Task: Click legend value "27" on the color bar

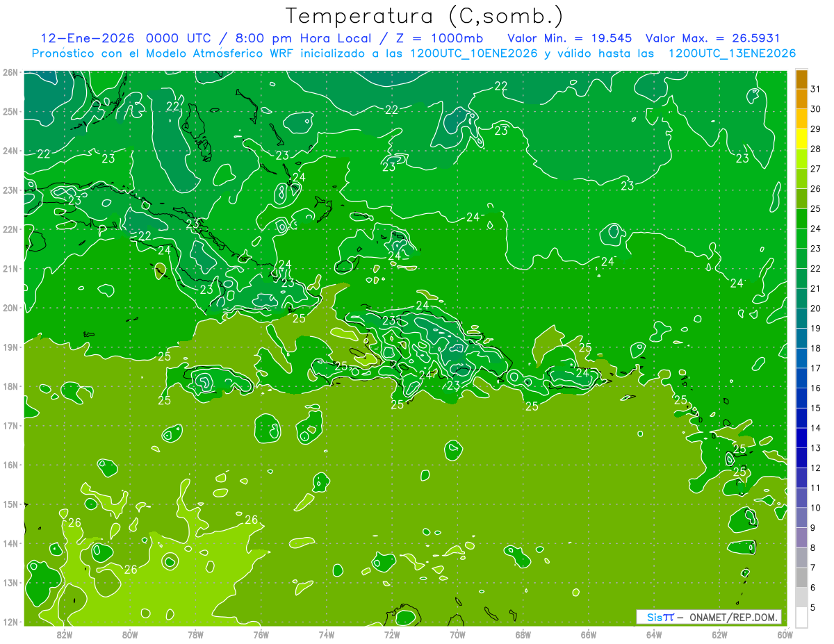Action: point(815,168)
